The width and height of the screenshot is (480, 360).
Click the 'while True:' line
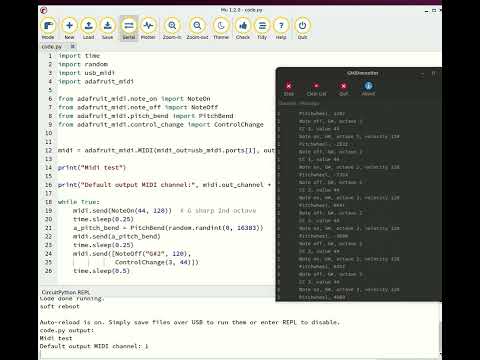click(x=79, y=202)
